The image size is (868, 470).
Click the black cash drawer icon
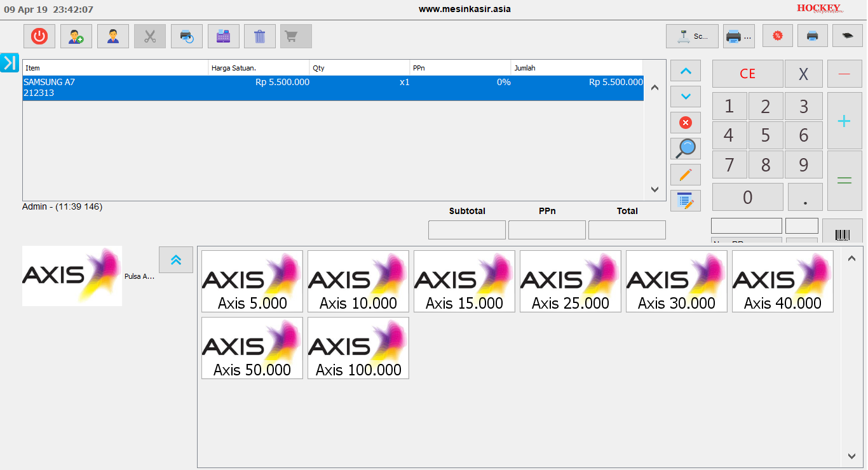[x=848, y=36]
